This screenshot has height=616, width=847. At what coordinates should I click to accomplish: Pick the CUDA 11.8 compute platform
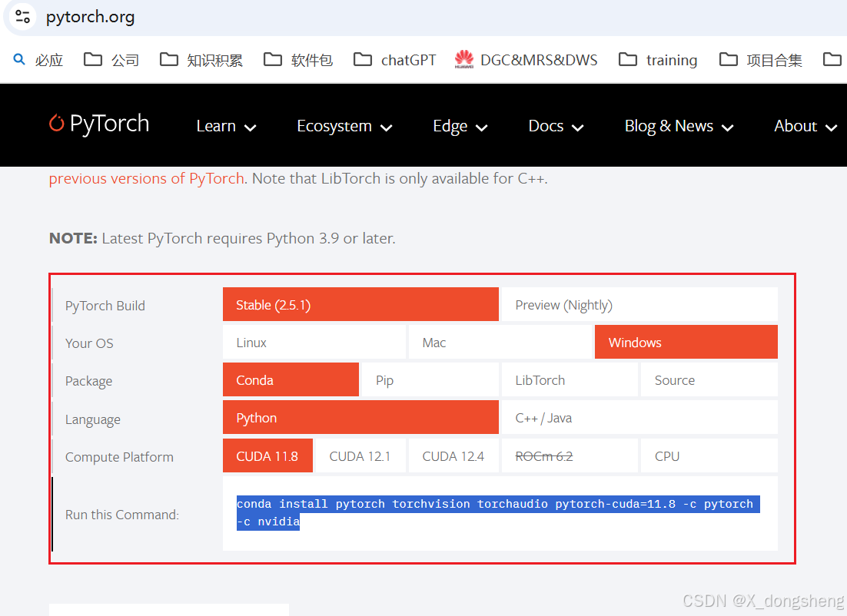point(267,455)
